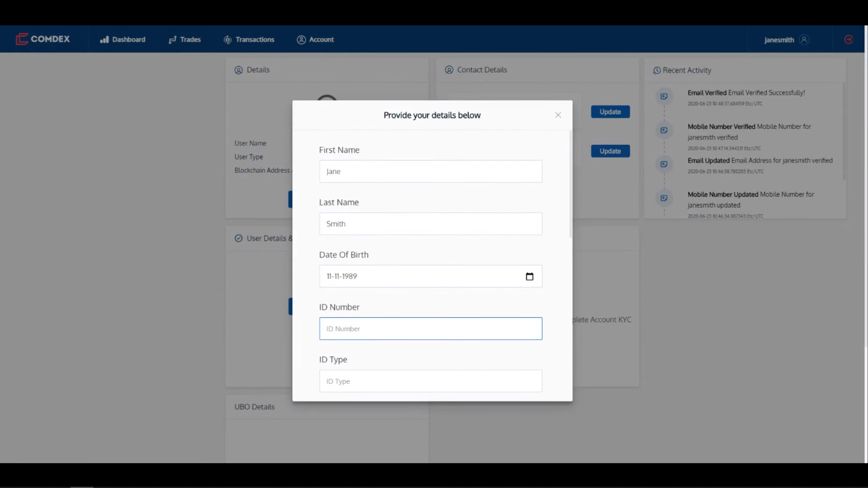Image resolution: width=868 pixels, height=488 pixels.
Task: Click the ID Type input field
Action: tap(431, 381)
